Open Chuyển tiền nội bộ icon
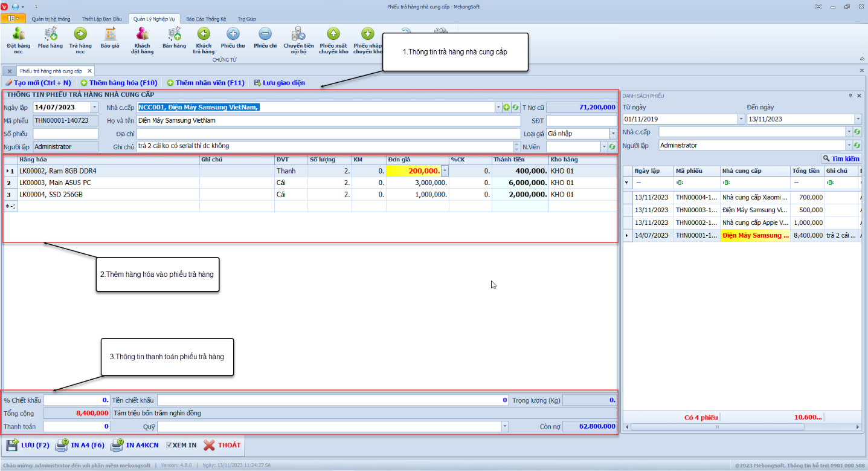The image size is (868, 471). tap(298, 40)
